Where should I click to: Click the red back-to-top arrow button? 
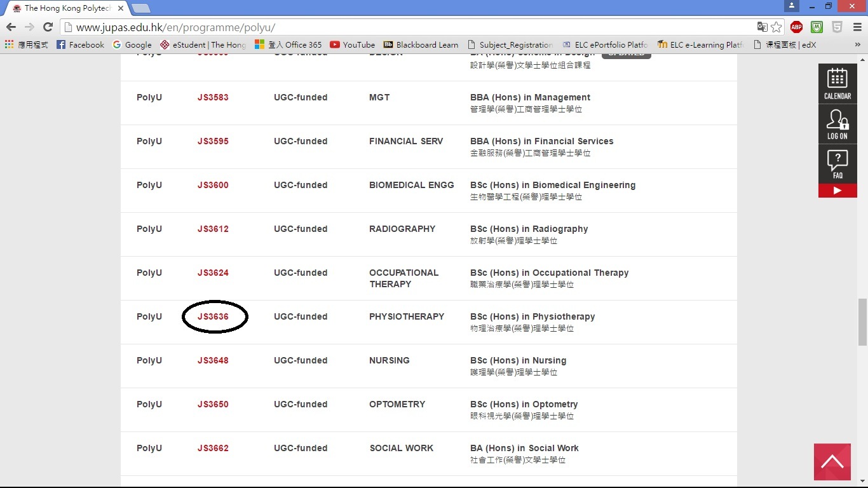pyautogui.click(x=832, y=462)
